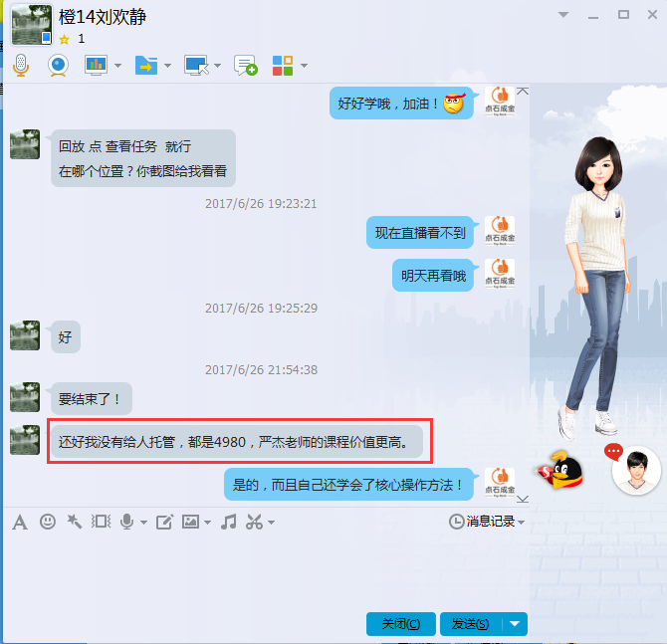Screen dimensions: 667x644
Task: Click the message about 严杰老师的课程价值更高
Action: click(237, 442)
